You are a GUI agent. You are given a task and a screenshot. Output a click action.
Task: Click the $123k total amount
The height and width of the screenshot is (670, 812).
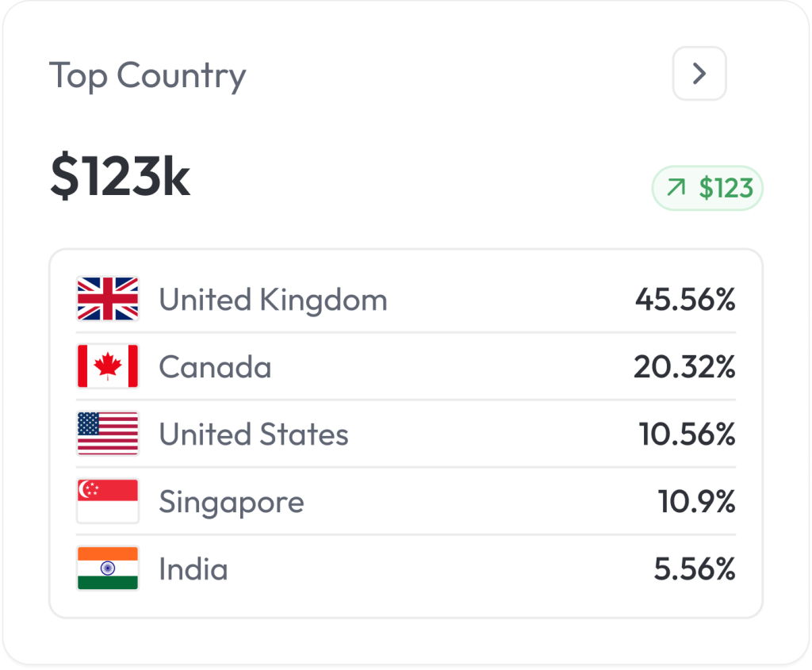pyautogui.click(x=121, y=178)
